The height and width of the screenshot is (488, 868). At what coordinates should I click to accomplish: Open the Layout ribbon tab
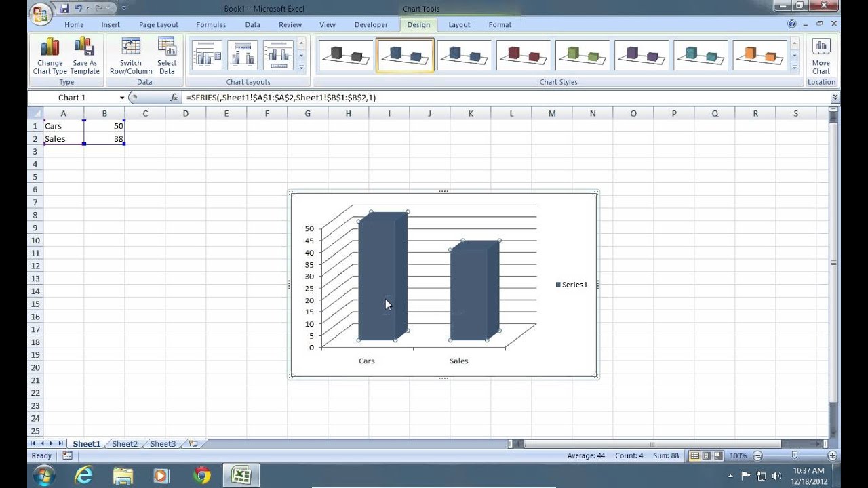(x=459, y=25)
